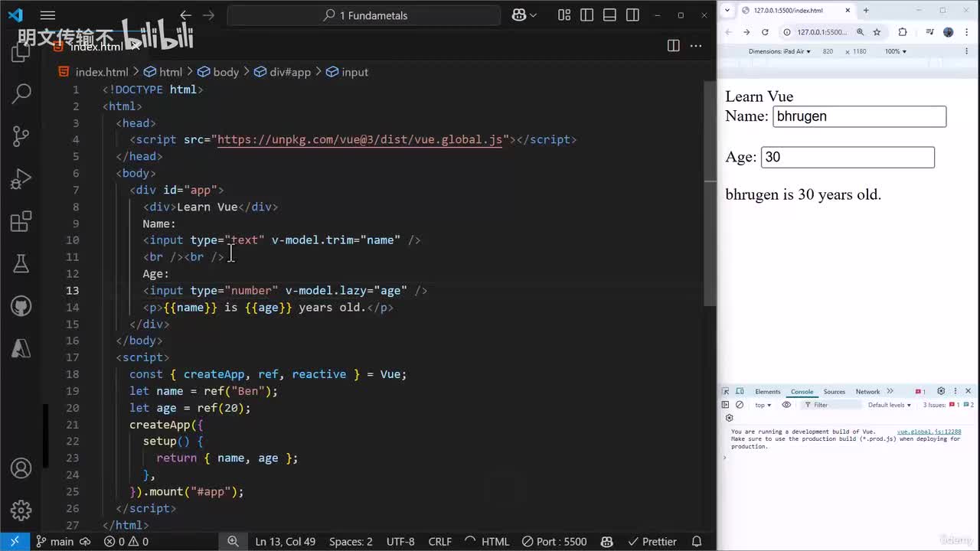Screen dimensions: 980x551
Task: Open GitHub icon in activity bar
Action: pyautogui.click(x=21, y=307)
